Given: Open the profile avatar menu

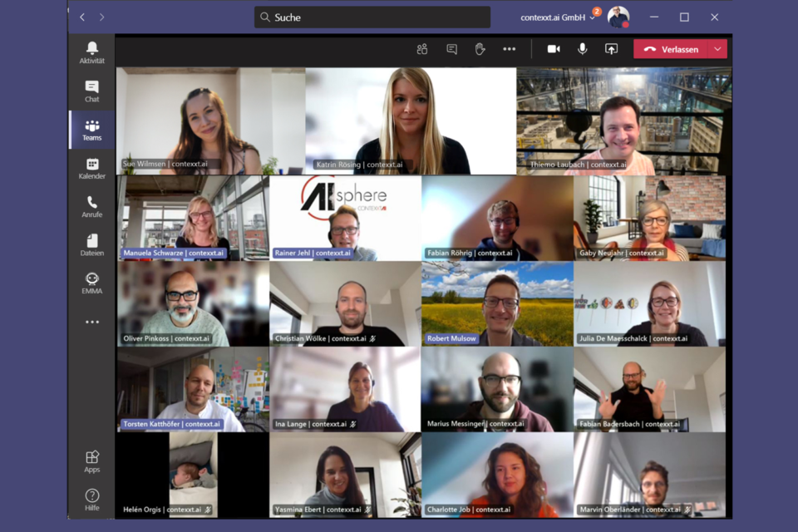Looking at the screenshot, I should (x=618, y=17).
